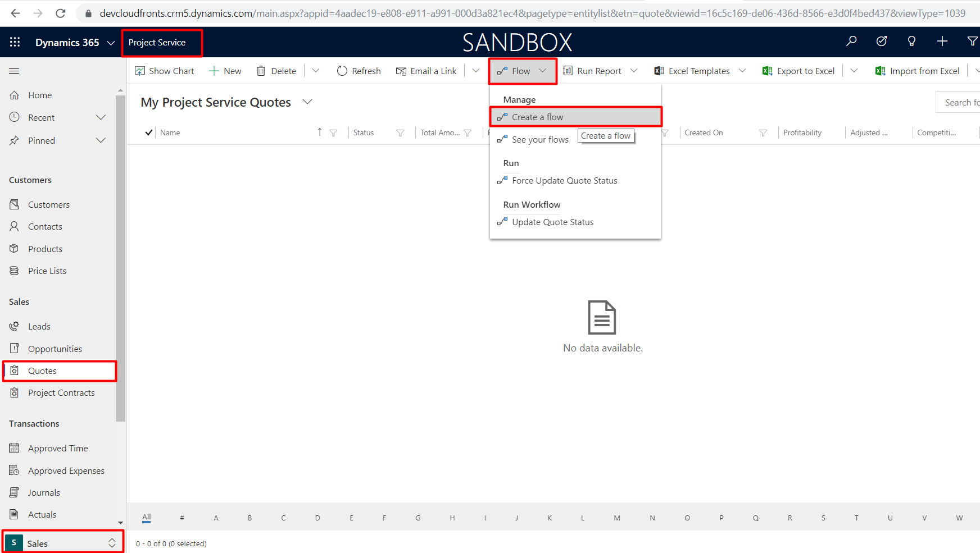Image resolution: width=980 pixels, height=553 pixels.
Task: Click the Delete command
Action: click(276, 71)
